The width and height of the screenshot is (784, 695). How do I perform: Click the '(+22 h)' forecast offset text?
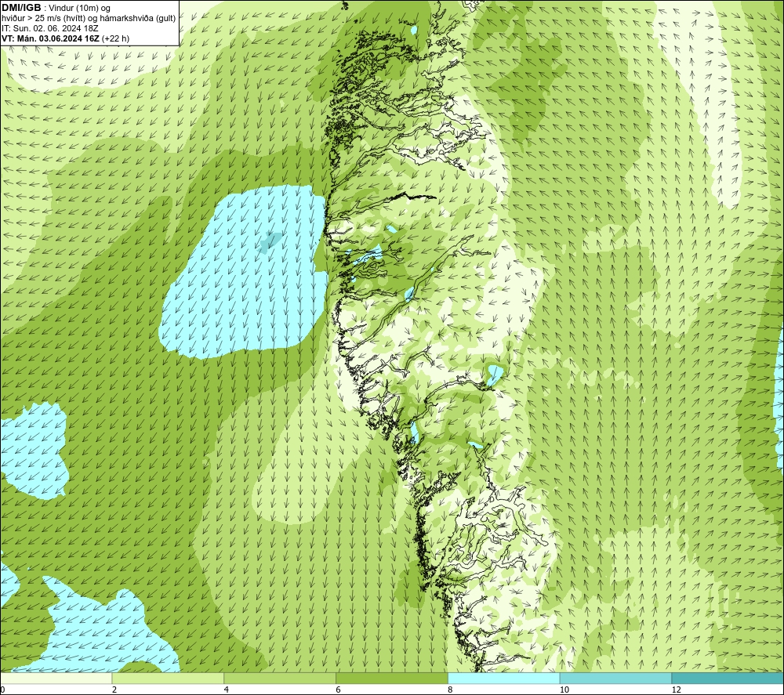115,38
